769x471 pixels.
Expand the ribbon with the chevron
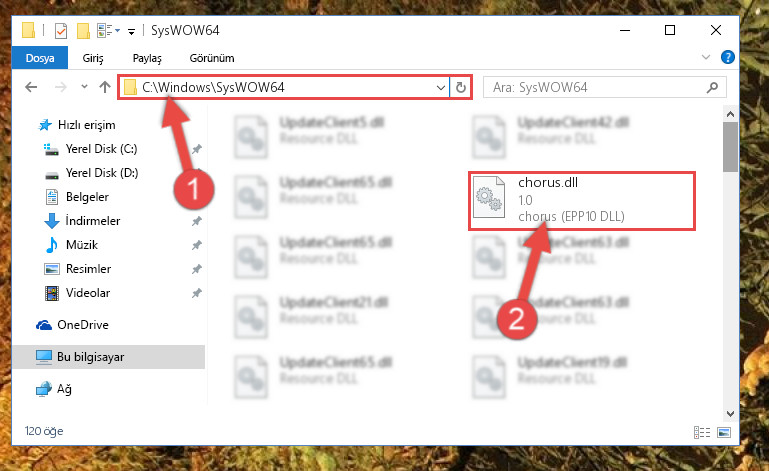pyautogui.click(x=706, y=57)
